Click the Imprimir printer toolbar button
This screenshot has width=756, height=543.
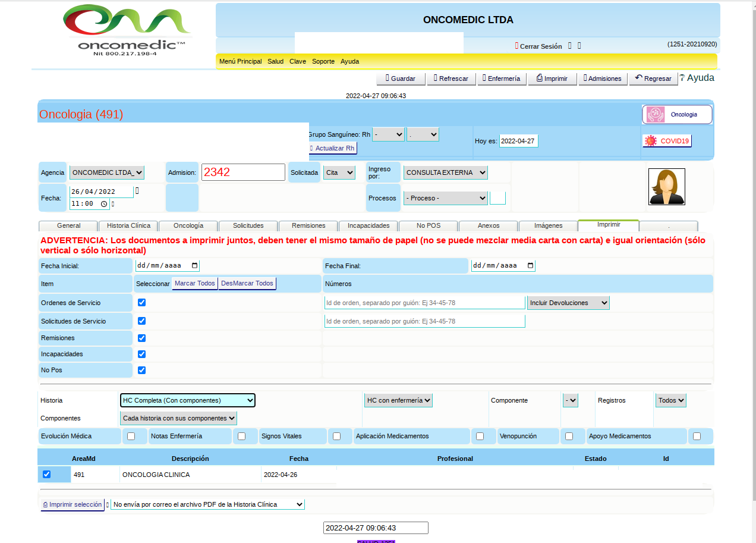pyautogui.click(x=552, y=79)
